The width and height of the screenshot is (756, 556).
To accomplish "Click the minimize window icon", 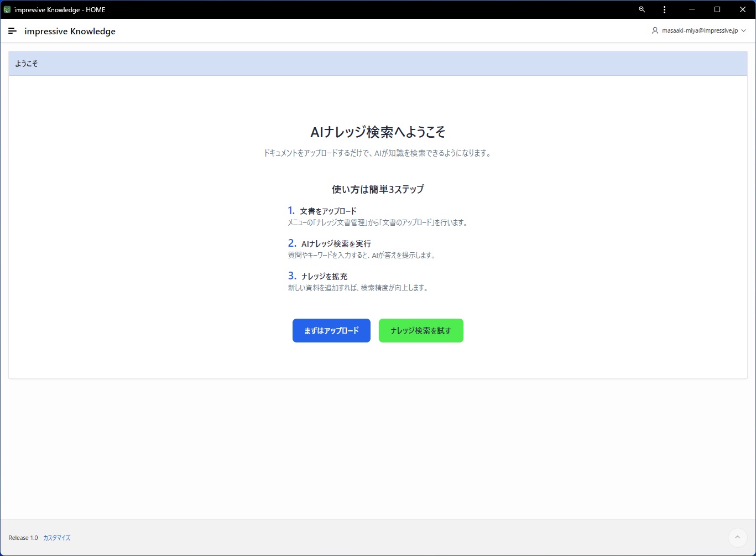I will coord(692,9).
